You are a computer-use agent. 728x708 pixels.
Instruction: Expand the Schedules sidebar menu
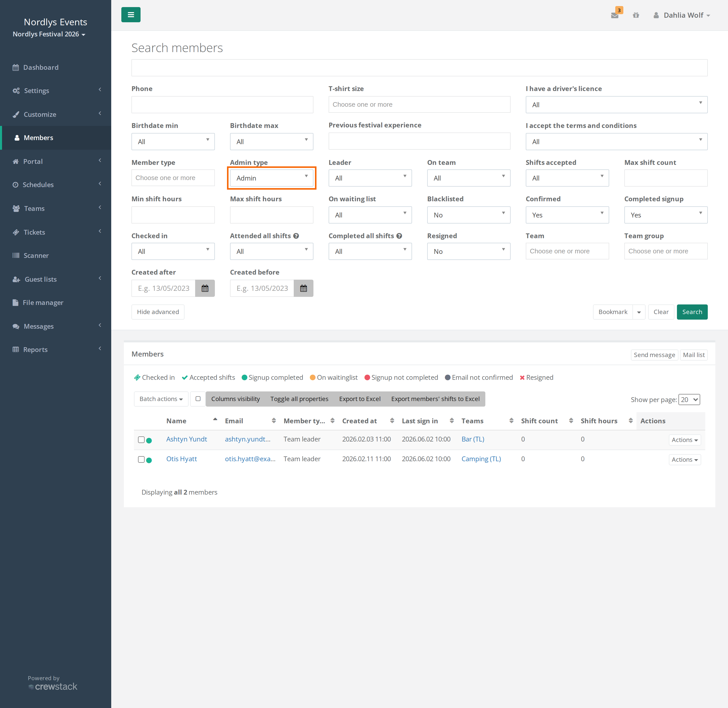click(55, 185)
